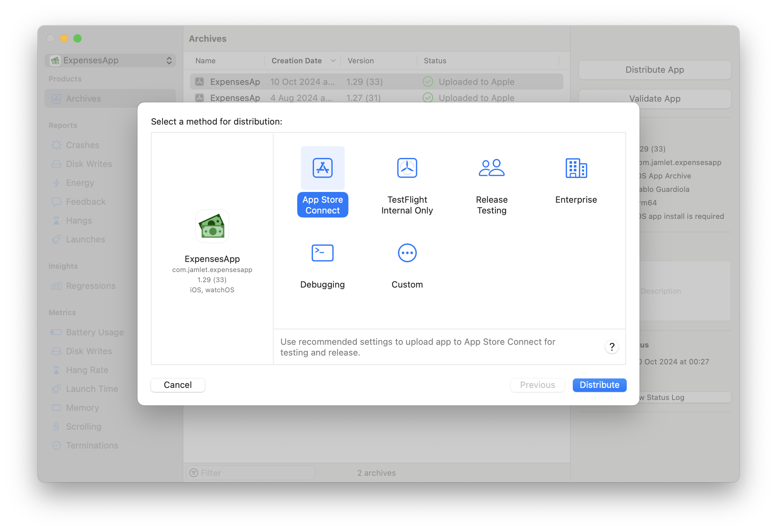Click the Previous button
This screenshot has height=532, width=777.
click(537, 385)
